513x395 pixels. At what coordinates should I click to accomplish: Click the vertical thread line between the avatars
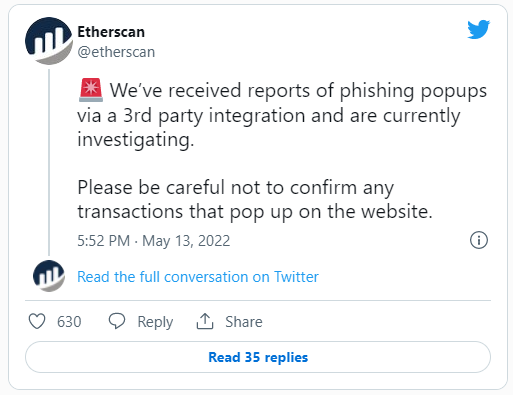[x=49, y=162]
